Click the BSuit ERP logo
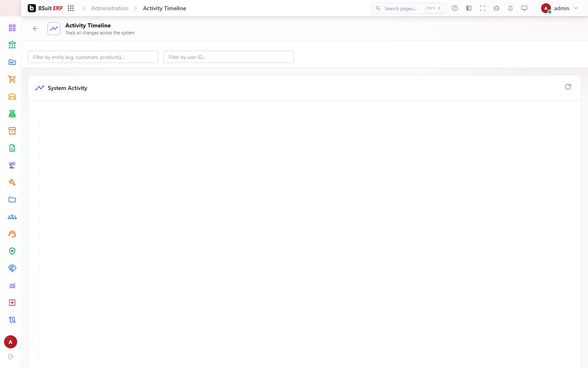 pyautogui.click(x=45, y=8)
